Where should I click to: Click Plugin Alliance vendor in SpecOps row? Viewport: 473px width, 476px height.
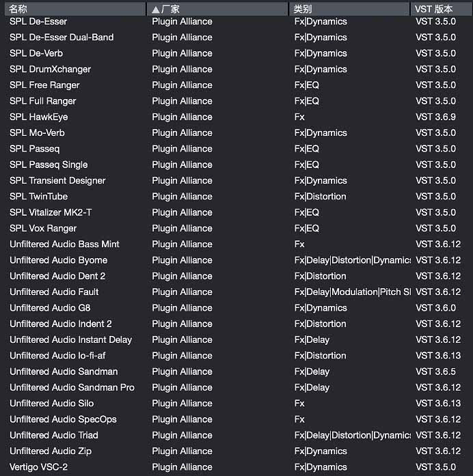[182, 419]
